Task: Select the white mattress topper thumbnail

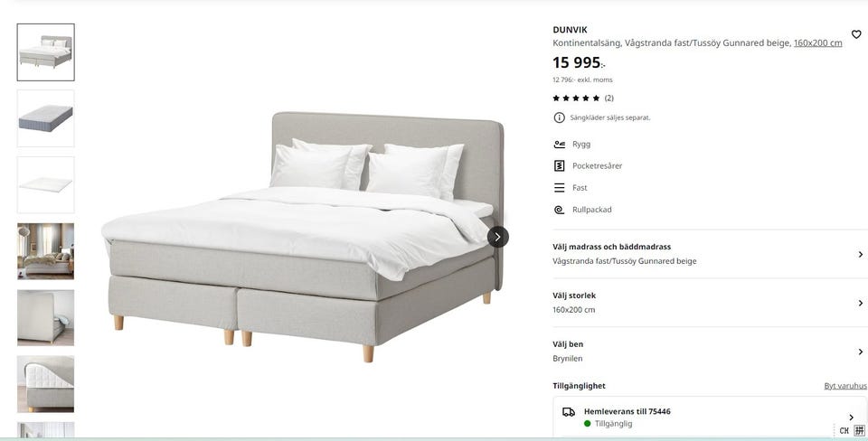Action: tap(45, 185)
